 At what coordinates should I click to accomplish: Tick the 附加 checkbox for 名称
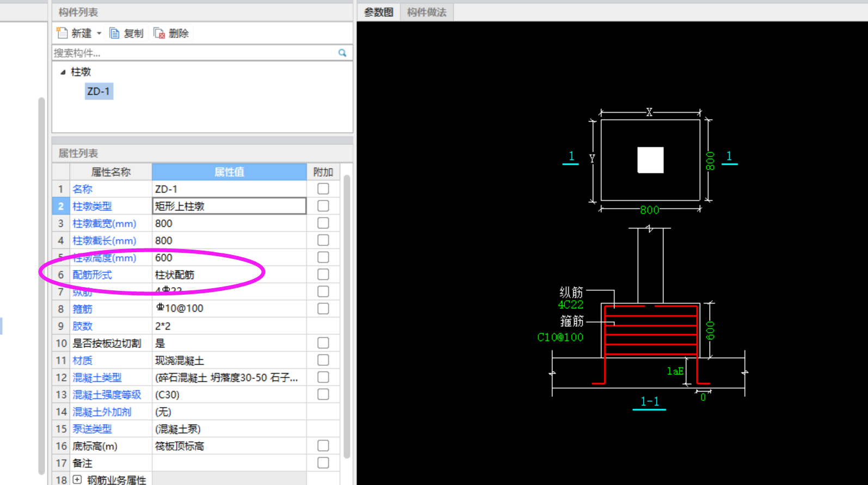(323, 189)
